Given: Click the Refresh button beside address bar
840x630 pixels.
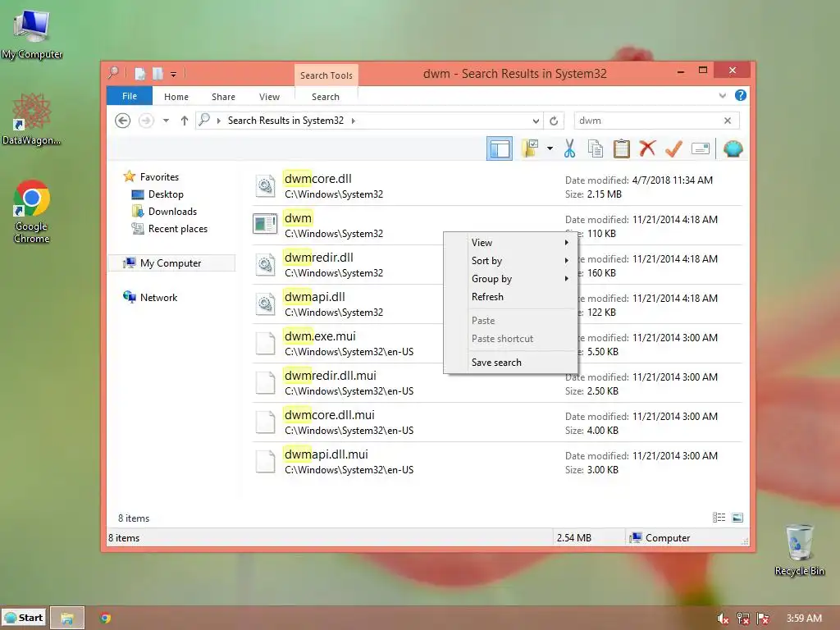Looking at the screenshot, I should [x=554, y=121].
